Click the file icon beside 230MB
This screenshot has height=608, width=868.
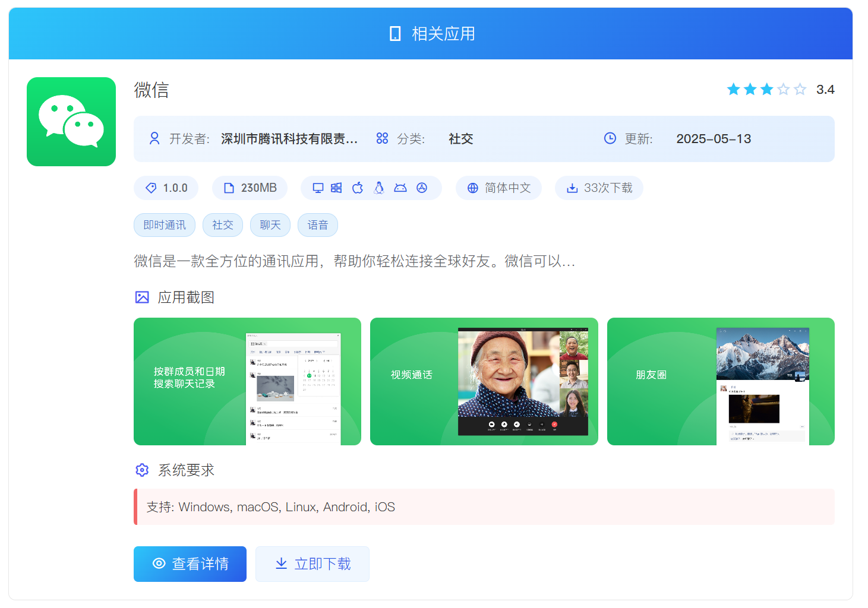click(x=229, y=188)
